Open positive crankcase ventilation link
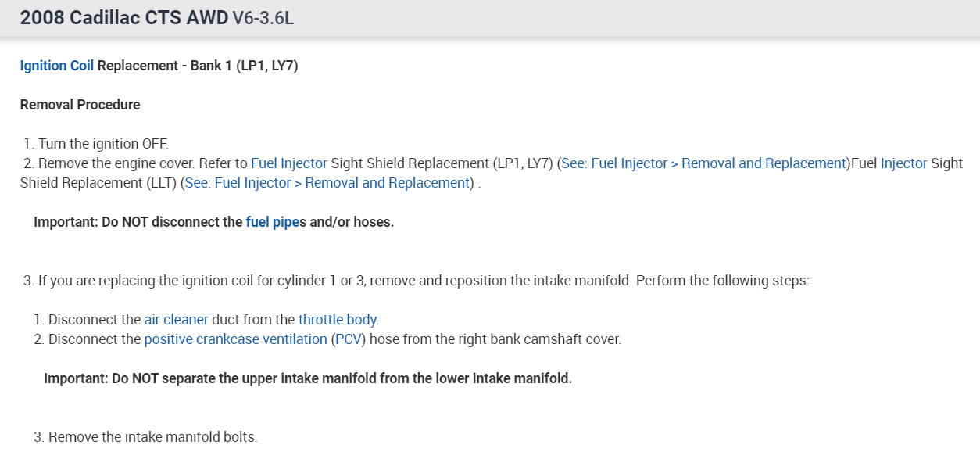Screen dimensions: 980x466 (x=235, y=339)
